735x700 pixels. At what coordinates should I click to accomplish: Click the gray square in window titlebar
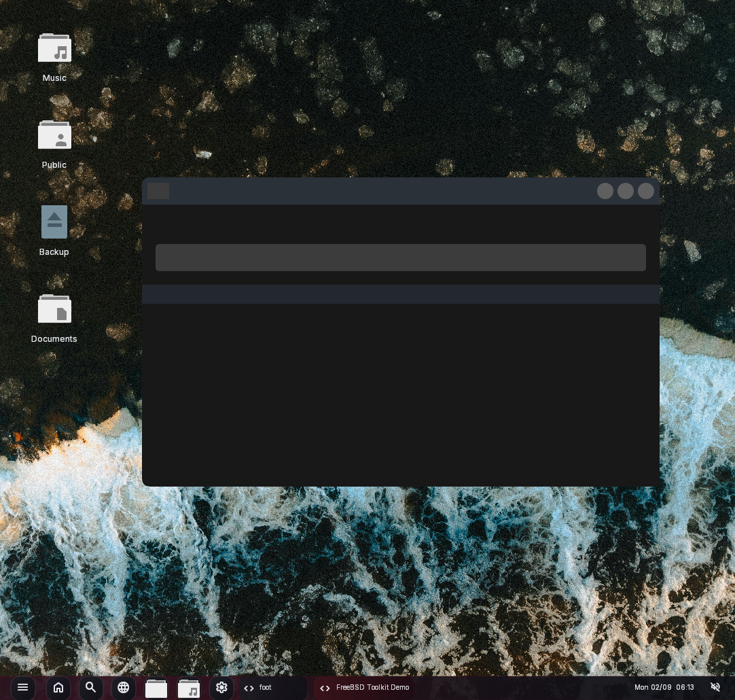pos(158,191)
